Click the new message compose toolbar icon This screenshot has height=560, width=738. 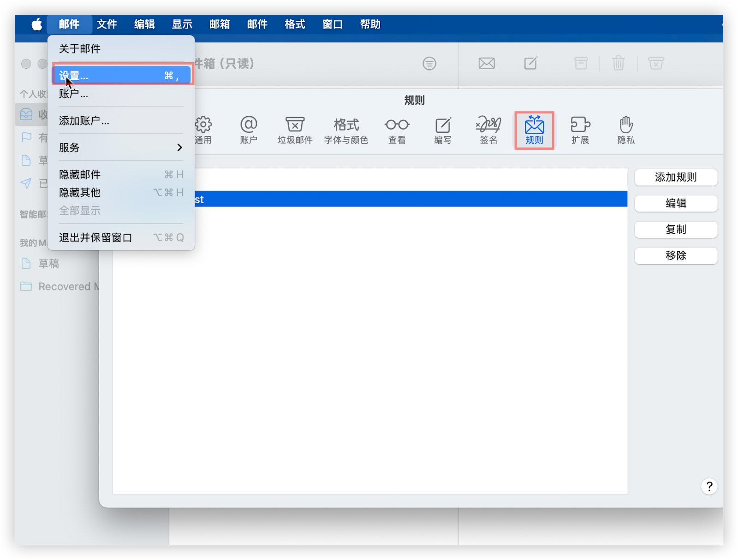coord(531,63)
